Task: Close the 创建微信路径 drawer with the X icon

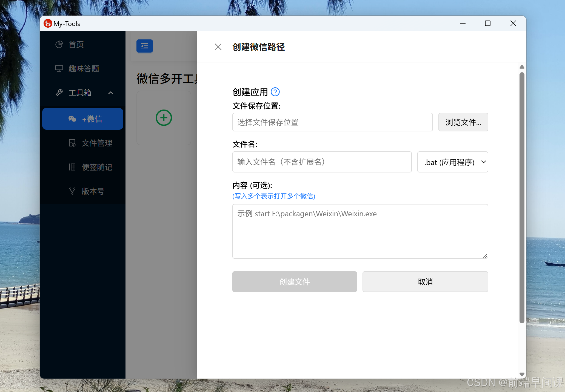Action: [x=218, y=47]
